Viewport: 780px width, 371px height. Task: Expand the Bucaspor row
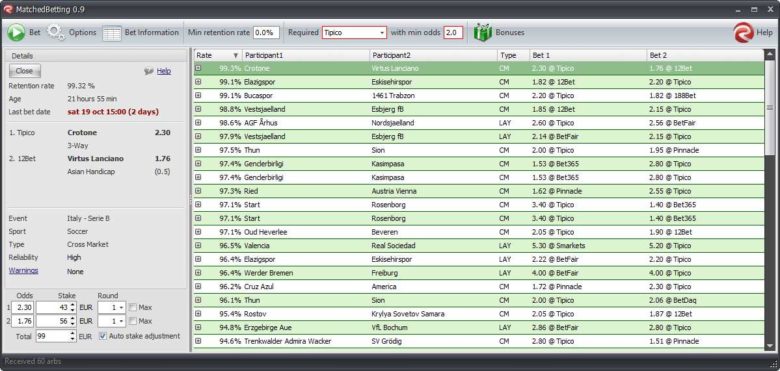pos(198,95)
